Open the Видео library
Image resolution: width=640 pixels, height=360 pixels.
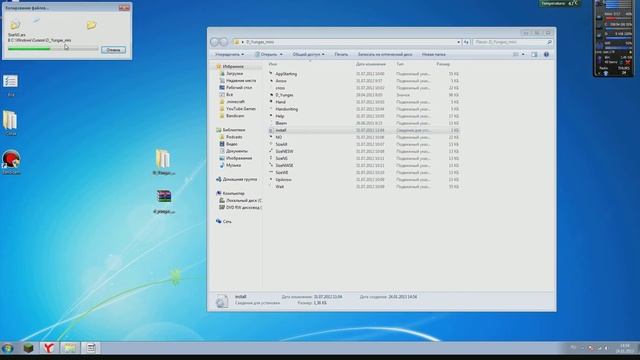pos(231,144)
